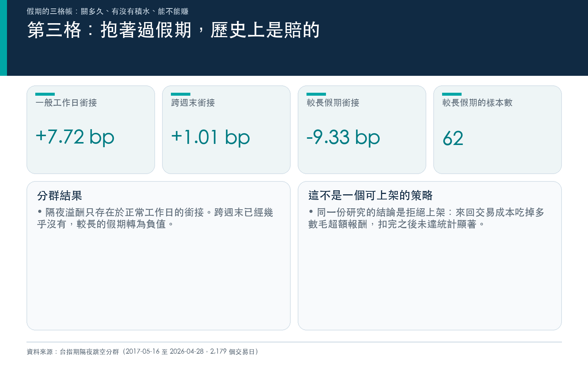Select the sample count 62
Image resolution: width=588 pixels, height=368 pixels.
click(453, 138)
